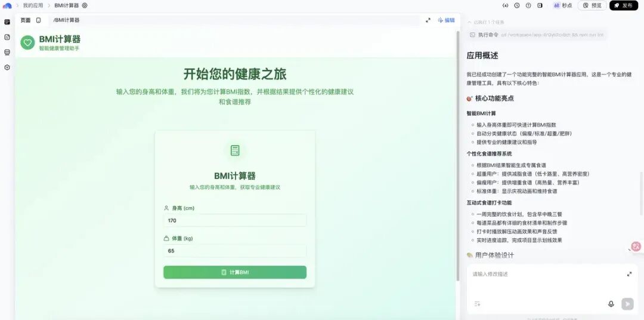This screenshot has width=644, height=320.
Task: Open the settings target icon beside BMI计算器 breadcrumb
Action: 85,6
